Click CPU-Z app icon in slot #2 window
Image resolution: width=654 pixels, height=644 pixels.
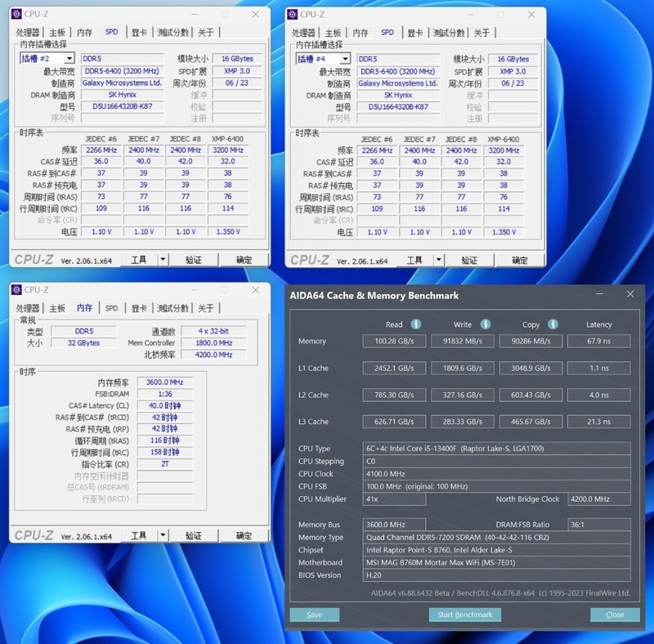point(16,14)
